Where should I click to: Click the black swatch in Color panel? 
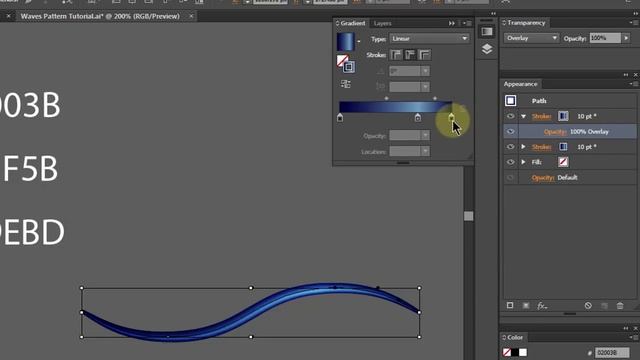(x=515, y=352)
